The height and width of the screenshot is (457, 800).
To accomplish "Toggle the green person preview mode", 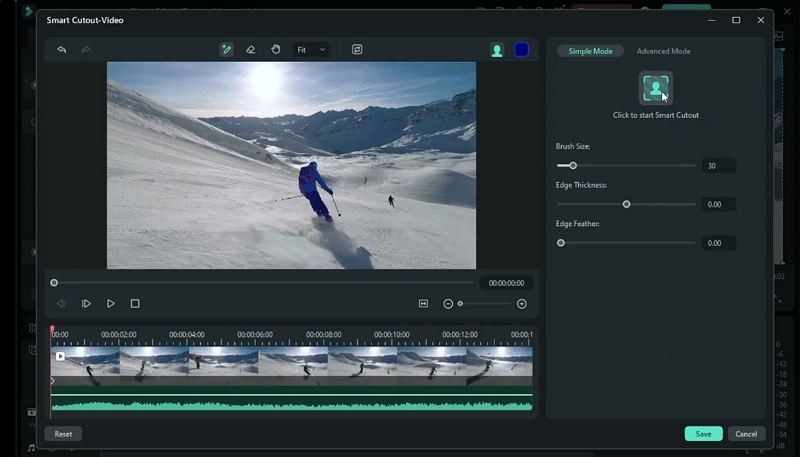I will [x=497, y=50].
